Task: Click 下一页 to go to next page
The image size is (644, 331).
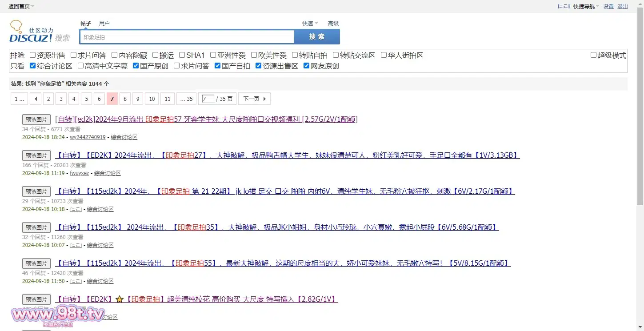Action: [254, 99]
